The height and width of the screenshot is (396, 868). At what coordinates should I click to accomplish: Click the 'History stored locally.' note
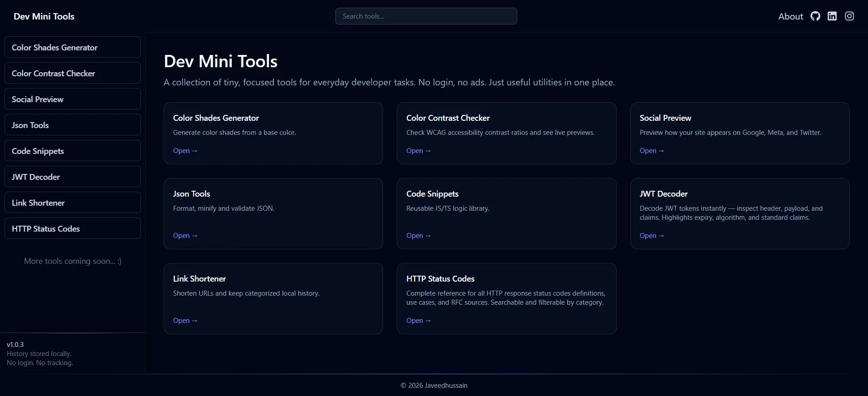coord(39,354)
